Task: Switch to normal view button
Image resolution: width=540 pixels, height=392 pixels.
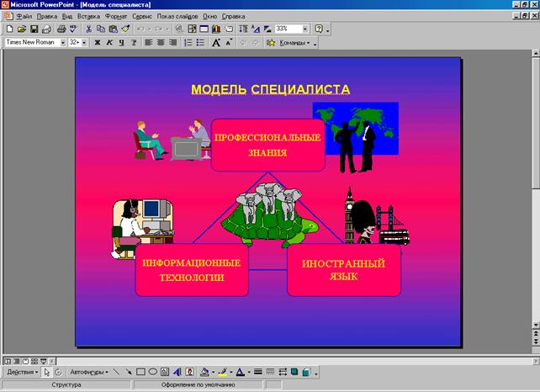Action: pyautogui.click(x=8, y=362)
